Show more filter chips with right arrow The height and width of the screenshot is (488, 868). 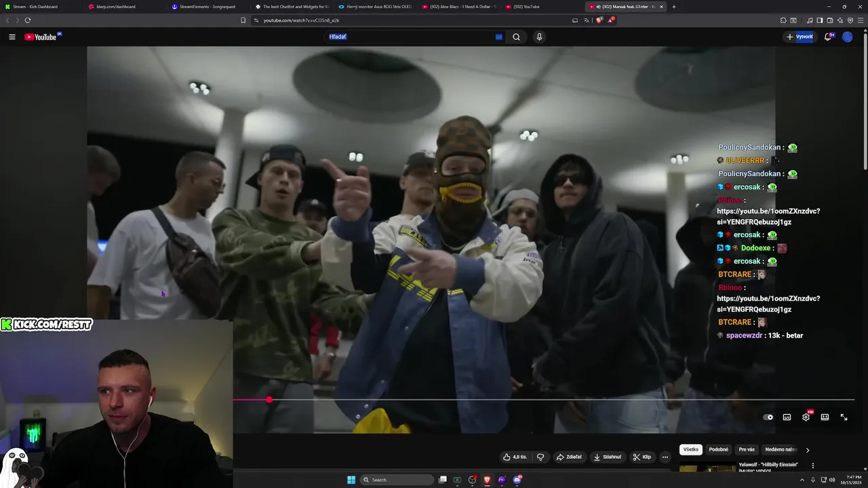[807, 450]
